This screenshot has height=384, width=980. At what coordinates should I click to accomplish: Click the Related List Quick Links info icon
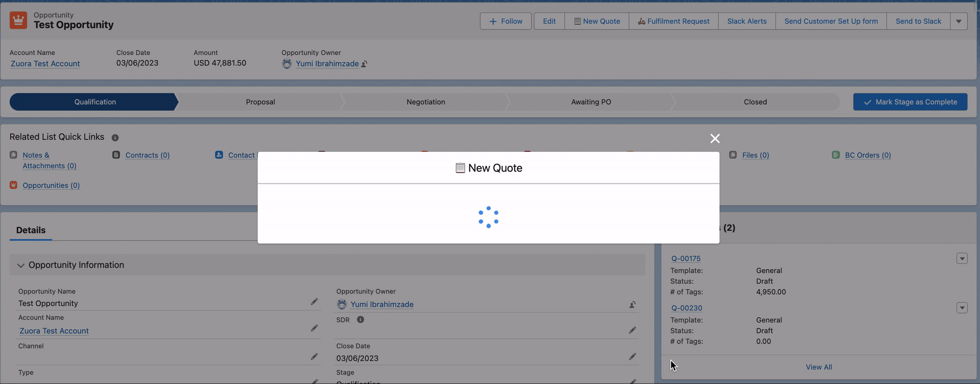point(115,138)
